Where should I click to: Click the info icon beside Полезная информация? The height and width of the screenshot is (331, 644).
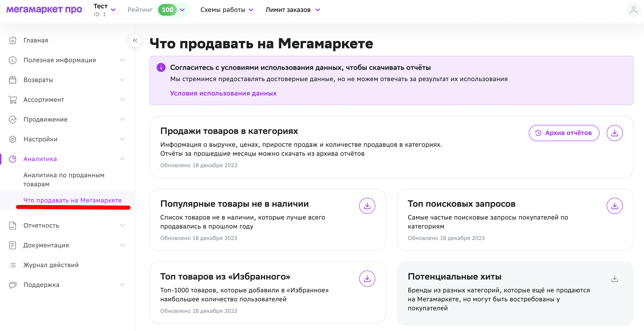(x=13, y=60)
